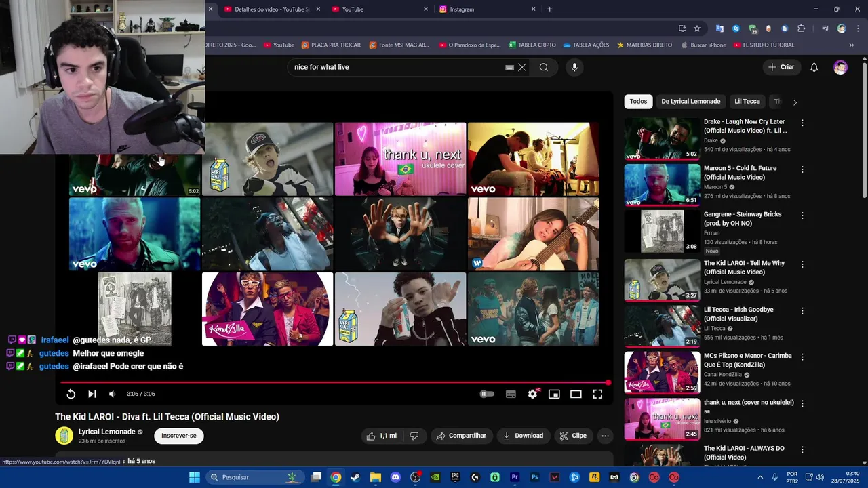Toggle fullscreen mode
Viewport: 868px width, 488px height.
pyautogui.click(x=597, y=394)
